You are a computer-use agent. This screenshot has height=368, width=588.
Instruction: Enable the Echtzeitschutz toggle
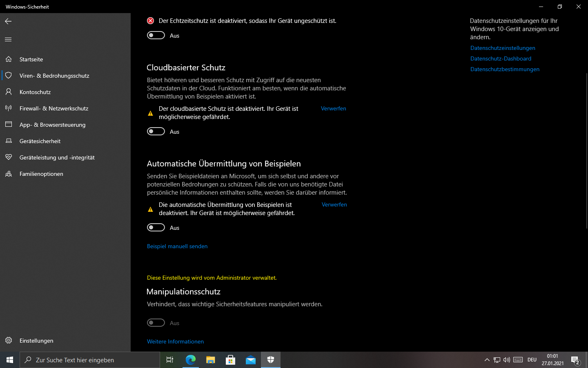coord(156,35)
